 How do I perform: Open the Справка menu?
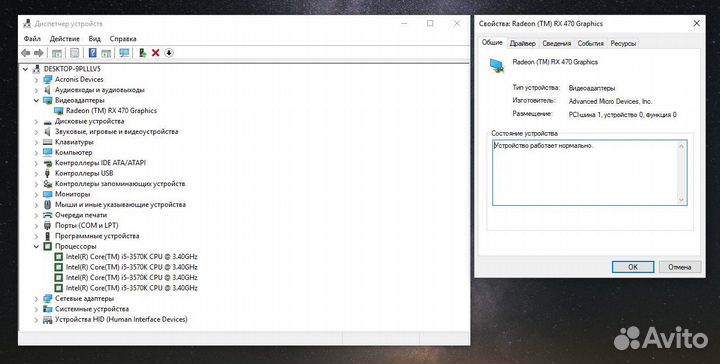[x=123, y=39]
